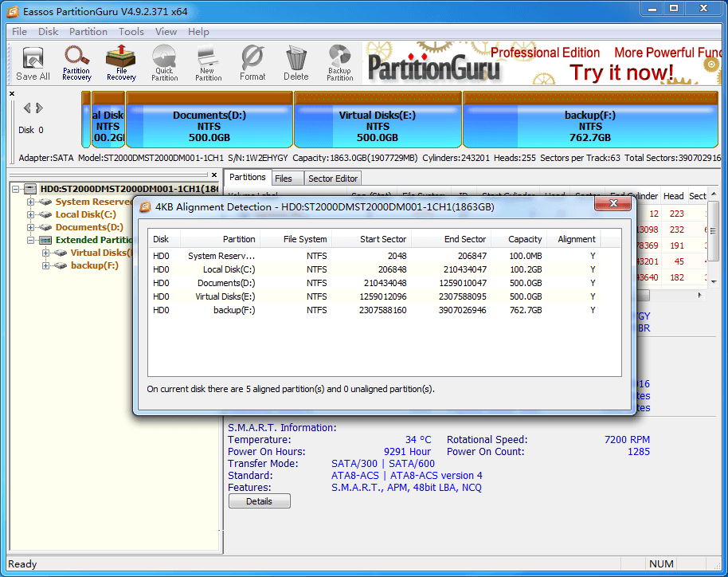Click the Local Disk(C:) drive icon in tree
Image resolution: width=728 pixels, height=577 pixels.
coord(45,214)
